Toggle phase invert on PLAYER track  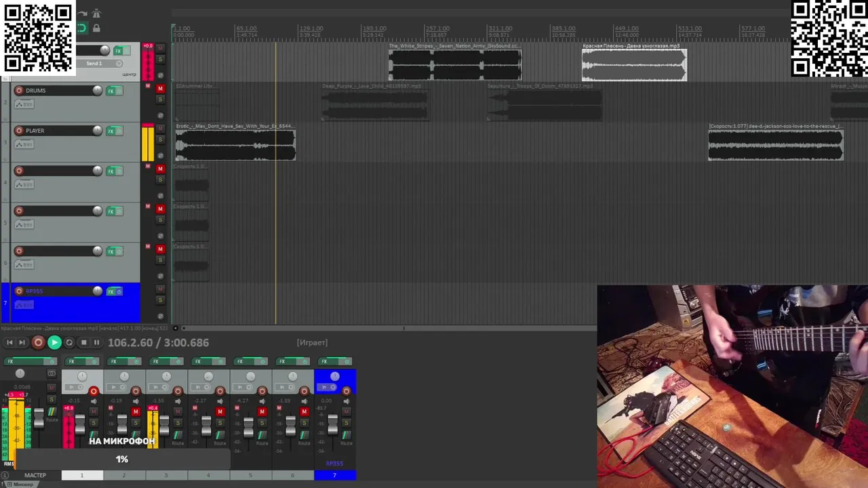[161, 155]
